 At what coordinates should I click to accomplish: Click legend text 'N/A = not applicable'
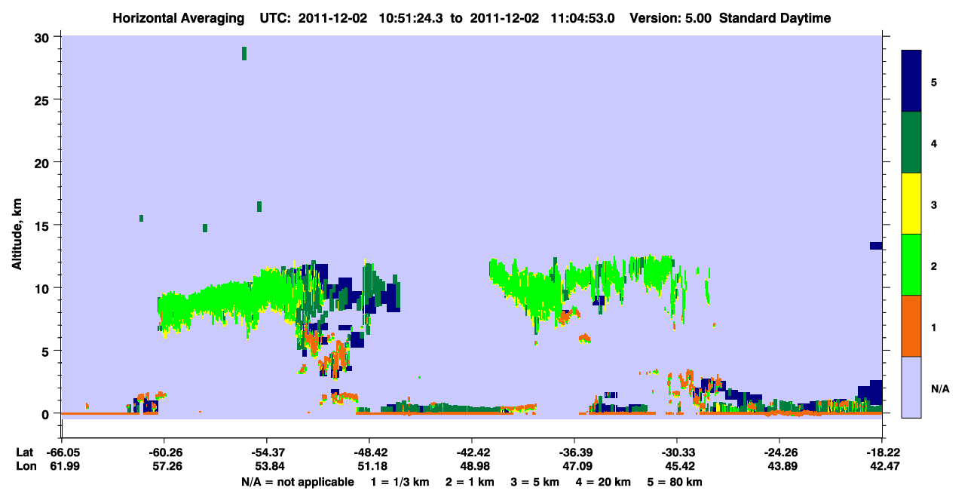coord(297,482)
